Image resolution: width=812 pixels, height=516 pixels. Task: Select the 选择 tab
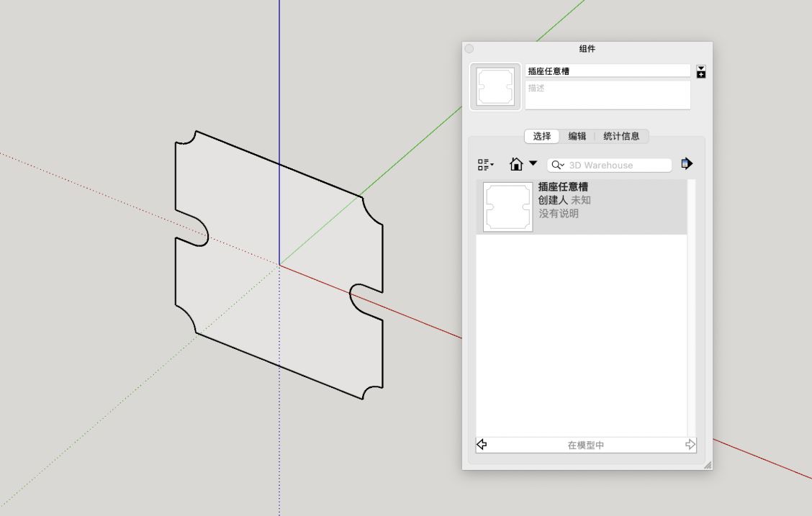click(x=541, y=136)
